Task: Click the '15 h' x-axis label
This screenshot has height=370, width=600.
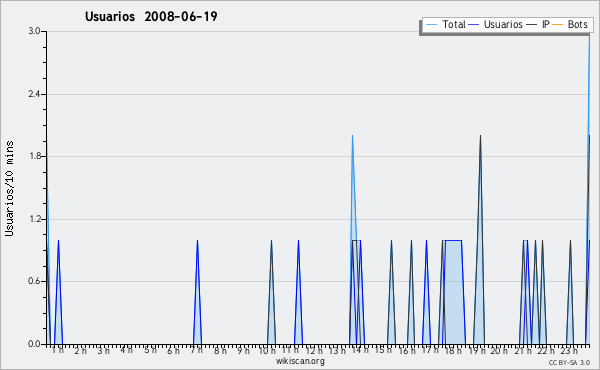Action: tap(383, 350)
